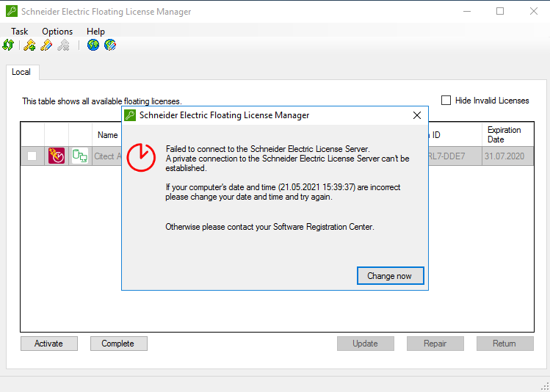
Task: Click the Citect name cell in license row
Action: point(107,156)
